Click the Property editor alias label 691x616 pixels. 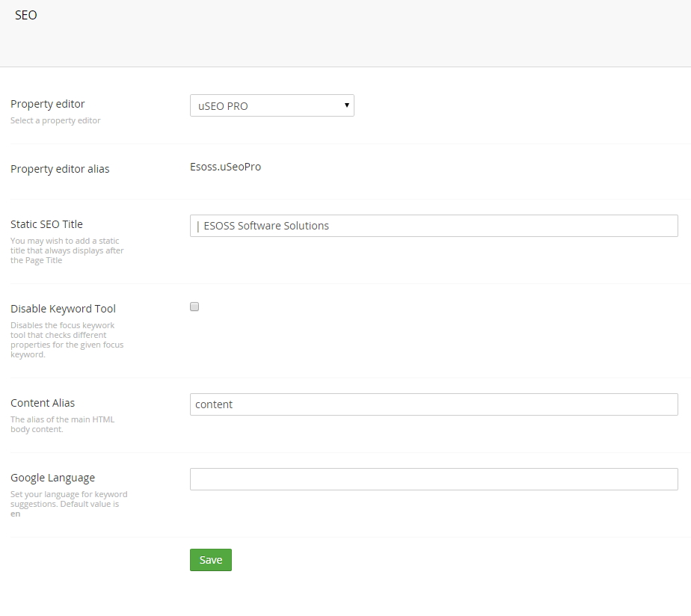[x=60, y=169]
